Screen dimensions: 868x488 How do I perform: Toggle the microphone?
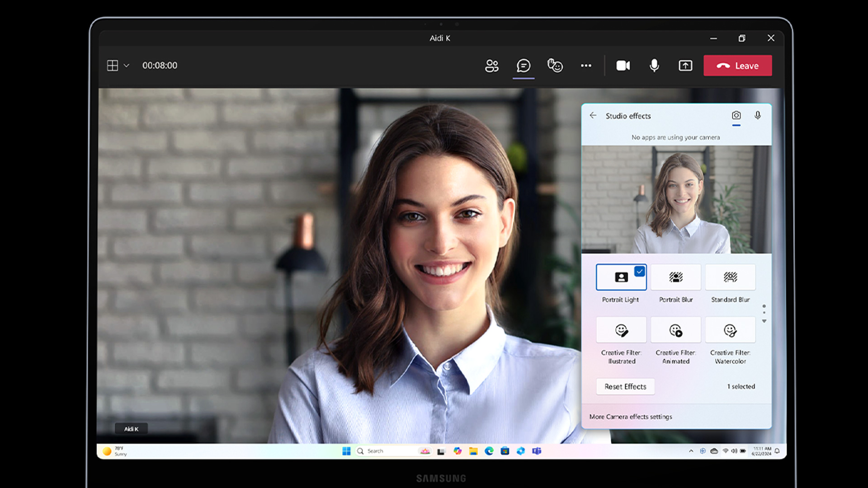654,66
